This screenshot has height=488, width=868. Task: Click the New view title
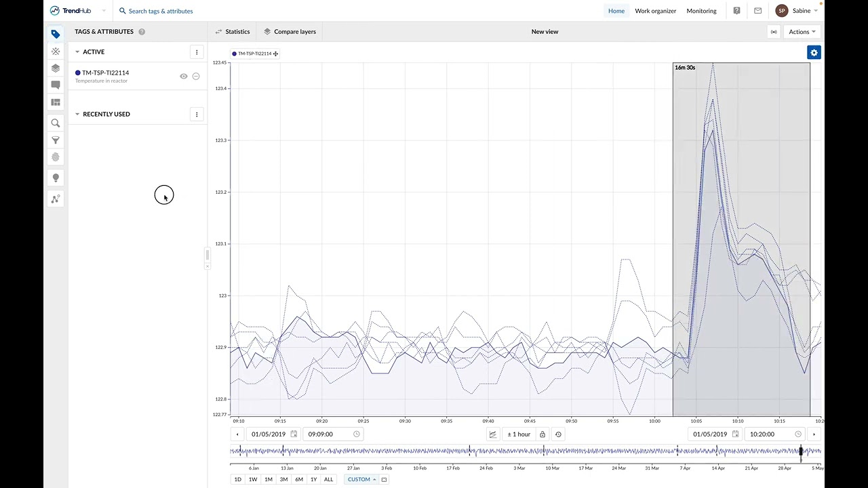pos(545,32)
